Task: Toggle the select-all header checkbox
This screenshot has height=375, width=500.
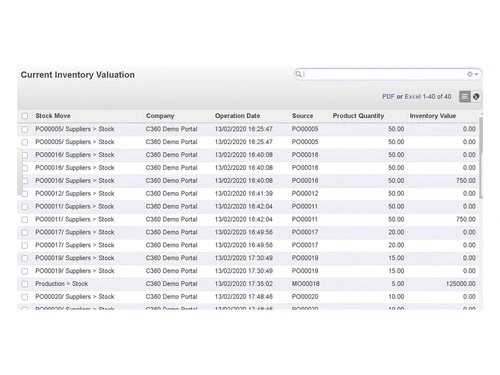Action: point(25,116)
